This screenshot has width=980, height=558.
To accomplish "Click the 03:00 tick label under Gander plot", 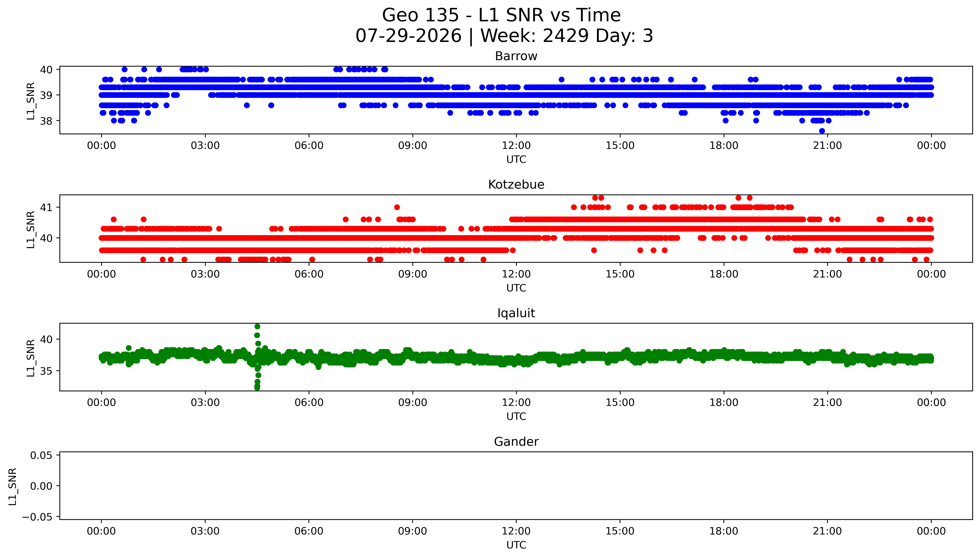I will tap(205, 531).
